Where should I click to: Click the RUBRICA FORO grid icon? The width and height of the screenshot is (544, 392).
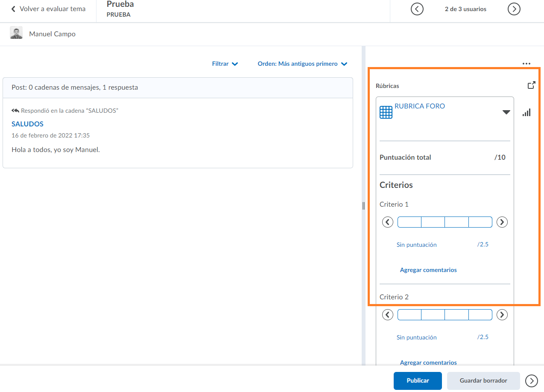pos(386,112)
